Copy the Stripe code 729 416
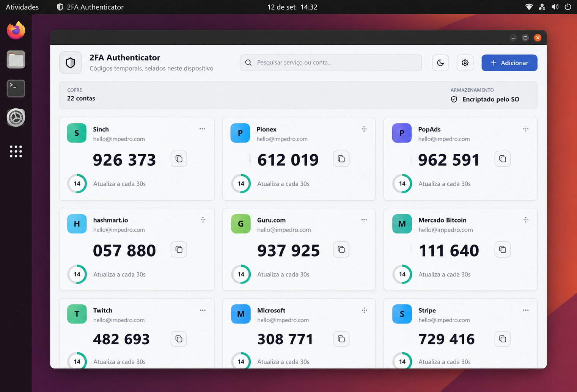The width and height of the screenshot is (577, 392). pos(503,339)
